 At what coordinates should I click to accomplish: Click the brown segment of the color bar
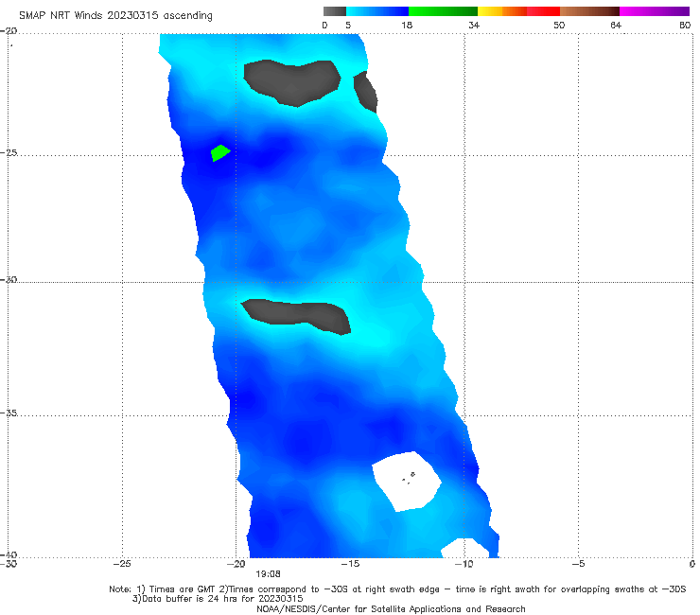point(589,11)
